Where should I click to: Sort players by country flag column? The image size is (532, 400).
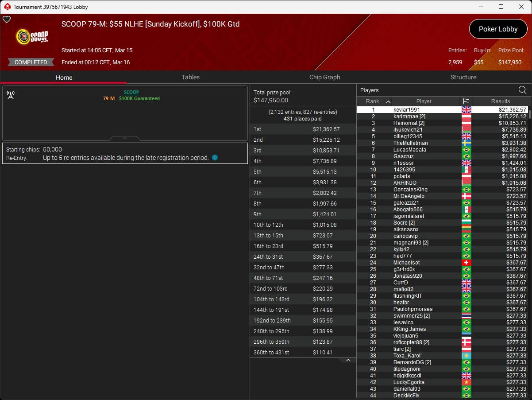pyautogui.click(x=466, y=101)
